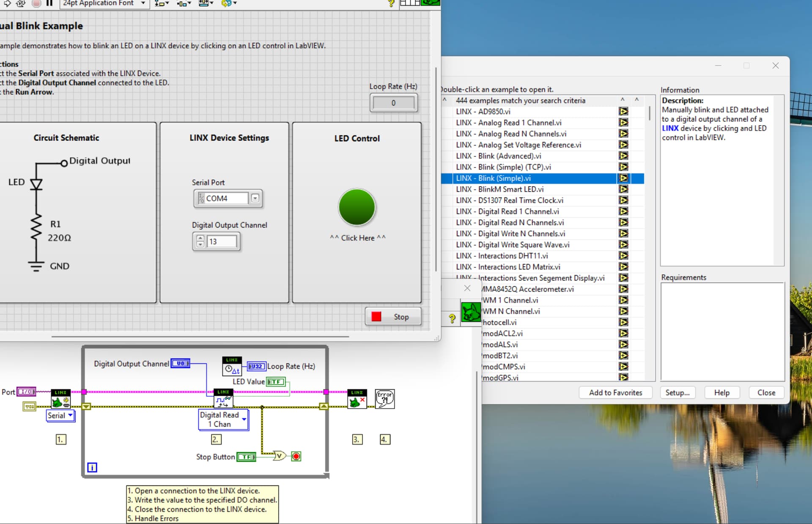Expand the Digital Read 1 Chan selector
The width and height of the screenshot is (812, 524).
(x=244, y=420)
